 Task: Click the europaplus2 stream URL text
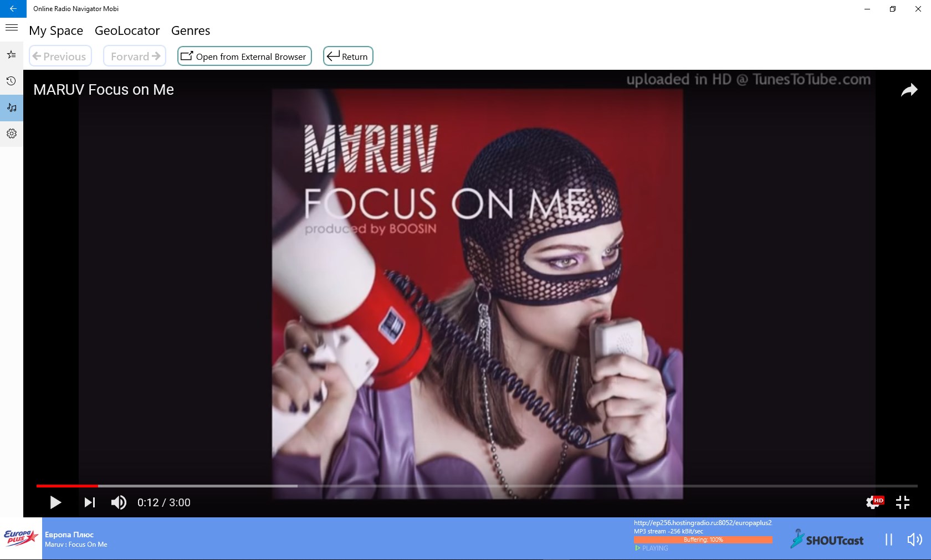pos(703,523)
